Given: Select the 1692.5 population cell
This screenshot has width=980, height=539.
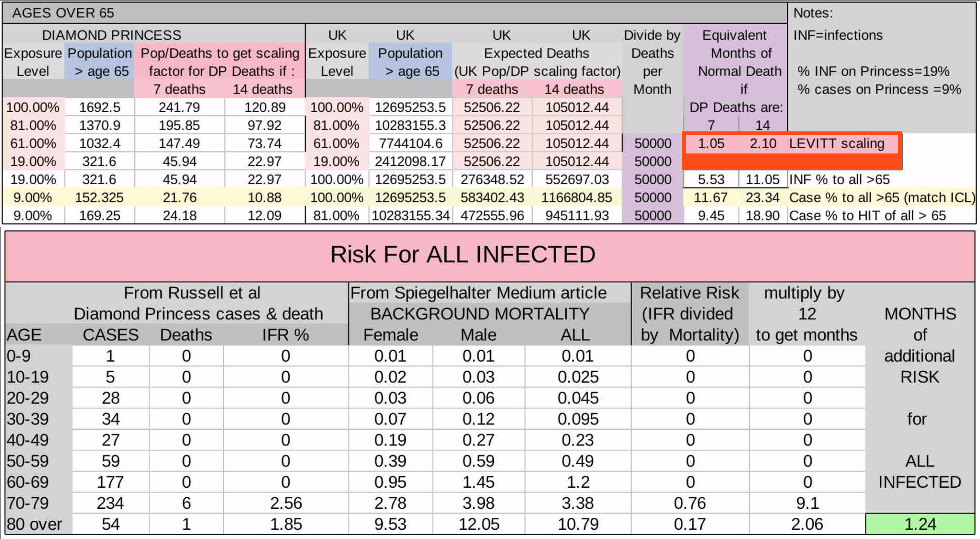Looking at the screenshot, I should (100, 107).
